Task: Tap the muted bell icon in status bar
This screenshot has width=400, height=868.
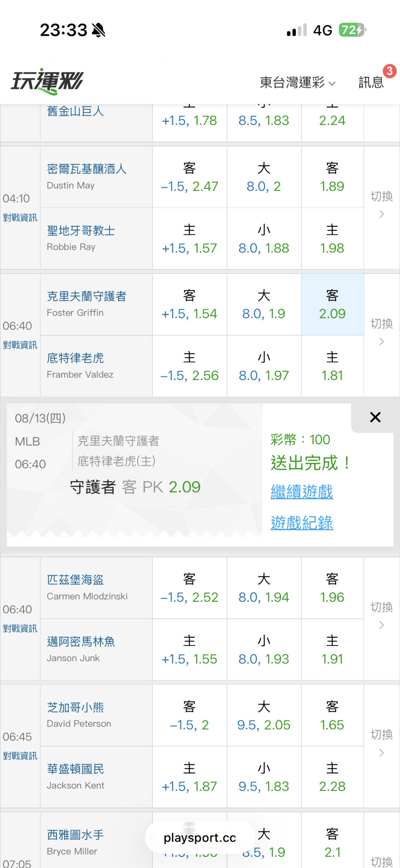Action: click(x=99, y=30)
